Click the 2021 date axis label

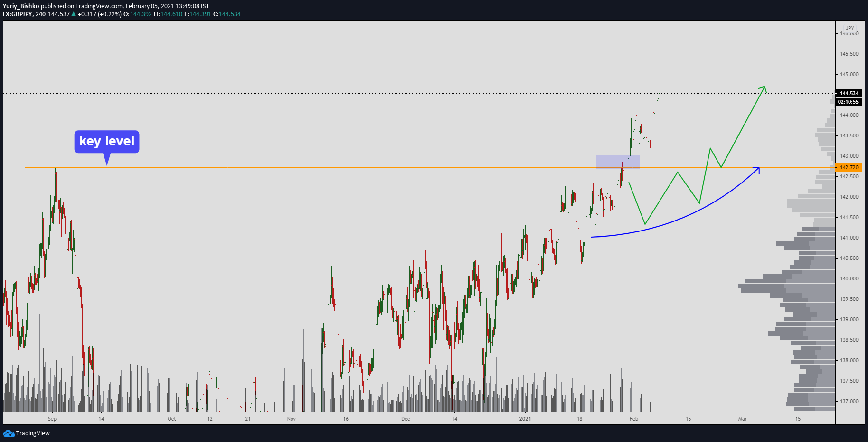[x=525, y=419]
